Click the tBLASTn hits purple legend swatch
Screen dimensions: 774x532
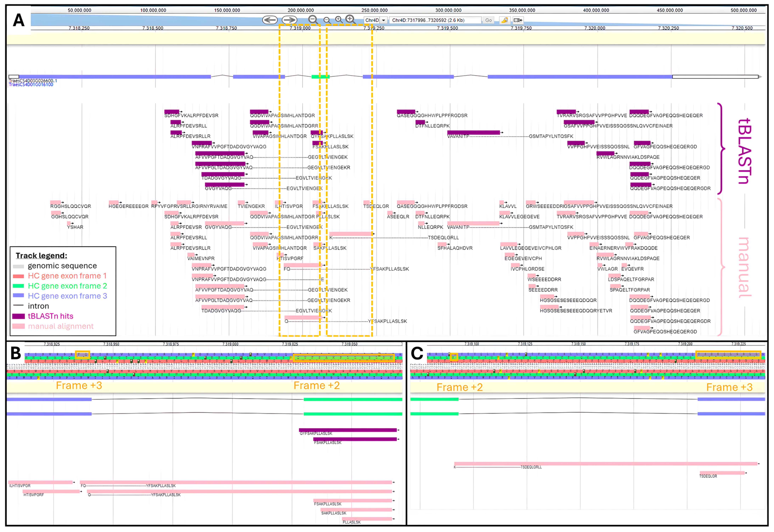click(18, 316)
